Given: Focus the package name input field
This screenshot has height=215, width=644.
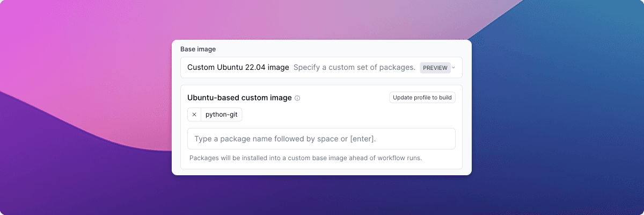Looking at the screenshot, I should tap(321, 139).
